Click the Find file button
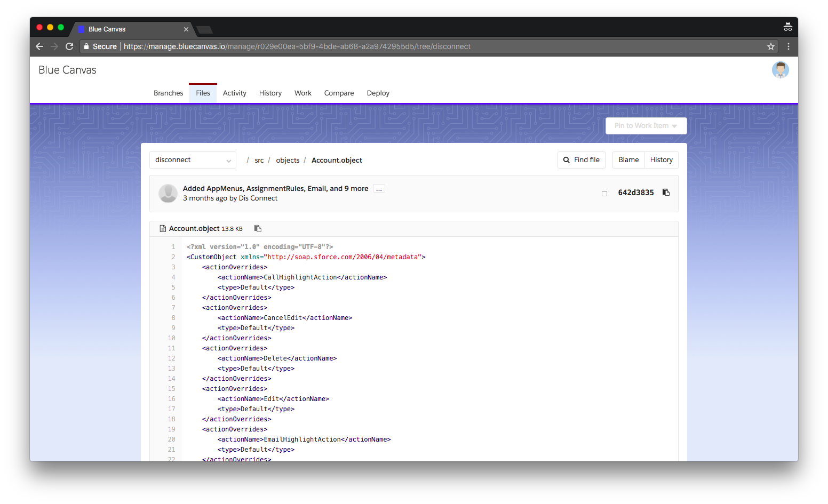The height and width of the screenshot is (504, 828). 582,160
